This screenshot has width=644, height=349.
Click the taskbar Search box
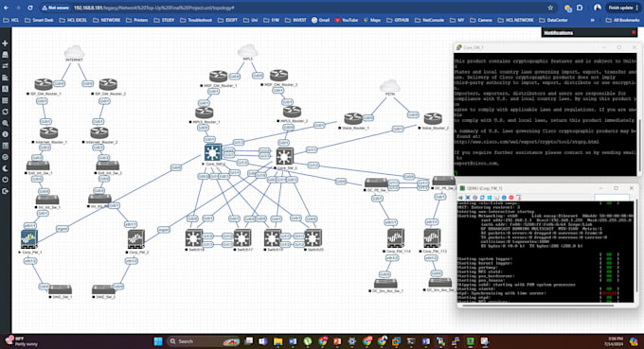pos(204,341)
